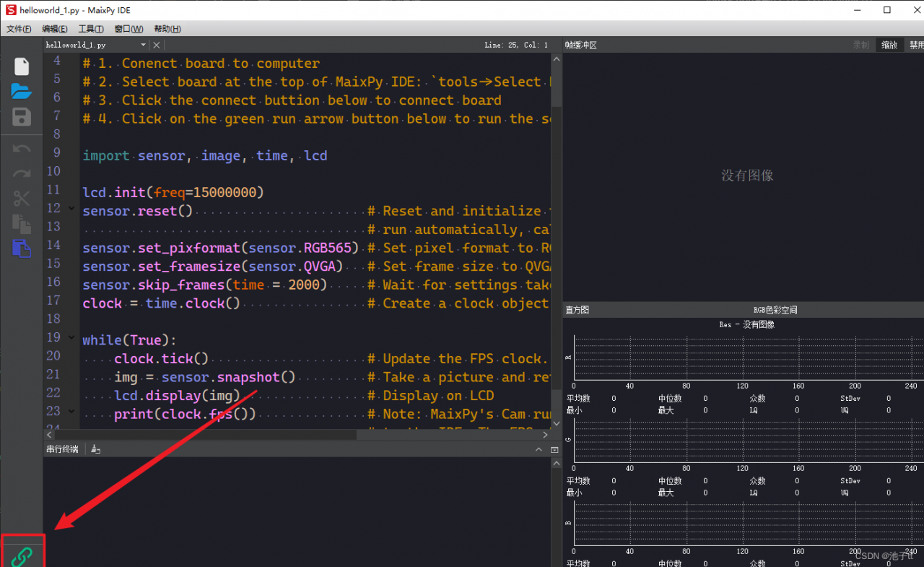Save the script with the floppy disk icon
Viewport: 924px width, 567px height.
click(x=22, y=117)
